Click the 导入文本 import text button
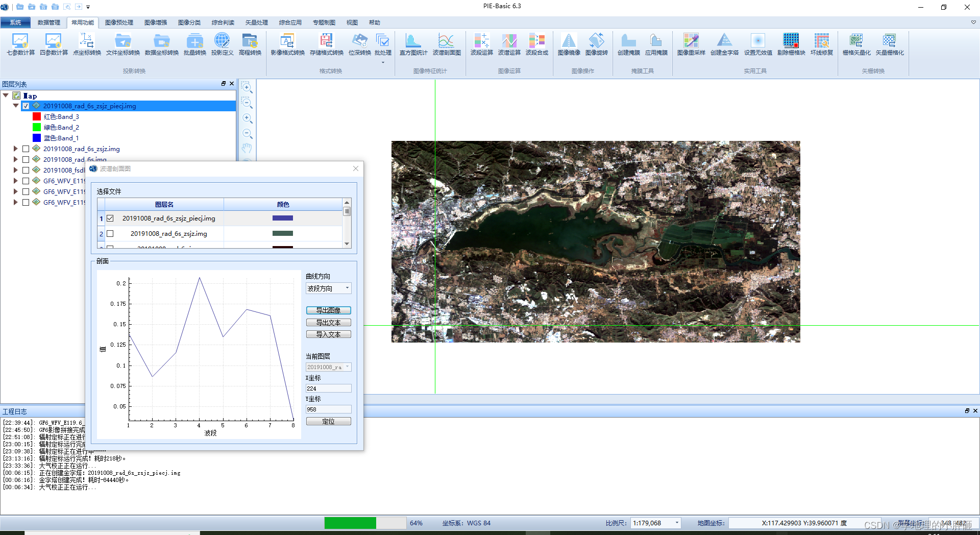Screen dimensions: 980x535 tap(328, 334)
